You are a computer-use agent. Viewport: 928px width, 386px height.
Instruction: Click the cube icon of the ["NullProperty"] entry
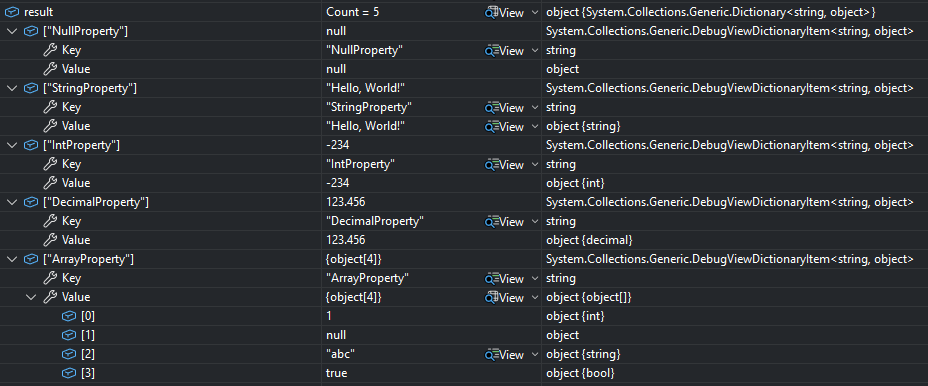[31, 31]
